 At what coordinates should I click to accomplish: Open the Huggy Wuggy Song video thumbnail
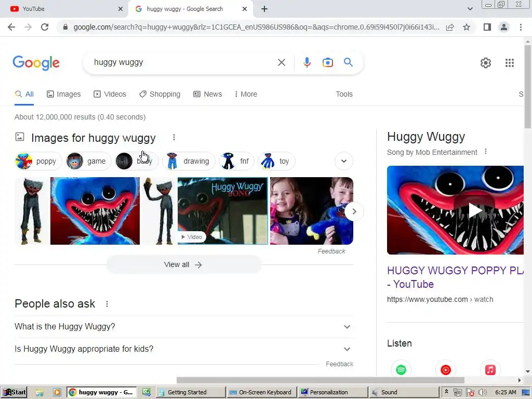[x=222, y=211]
